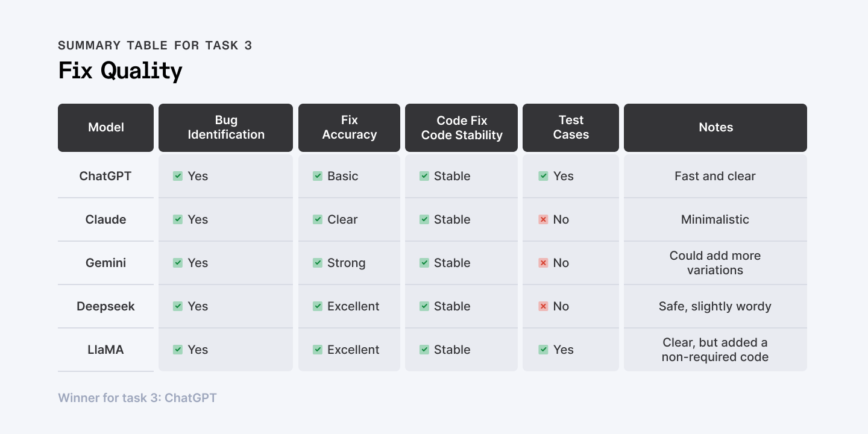Click LlaMA's Code Stability green checkbox

click(424, 350)
